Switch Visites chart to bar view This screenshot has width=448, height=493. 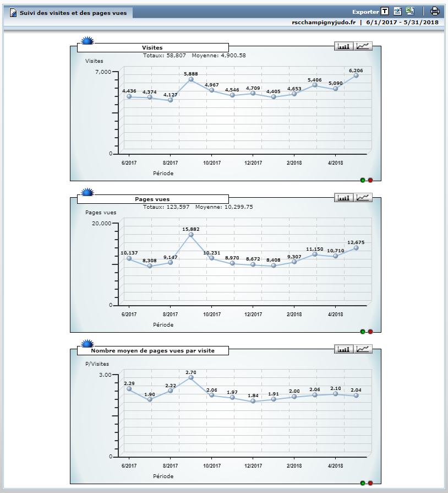tap(343, 46)
